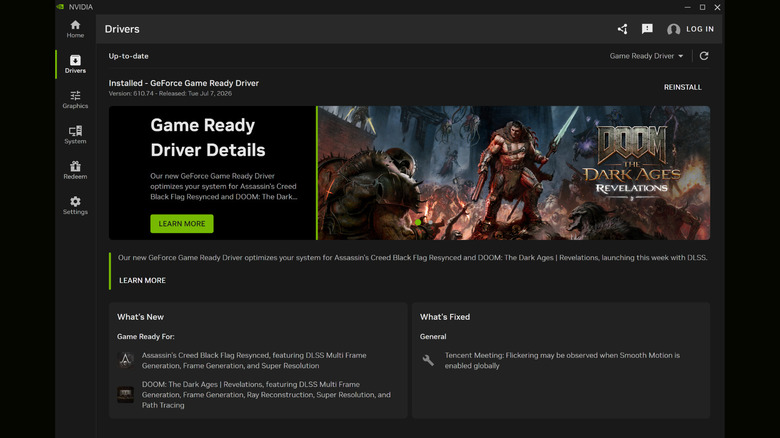Refresh driver updates with the reload icon
The image size is (780, 438).
click(x=704, y=56)
